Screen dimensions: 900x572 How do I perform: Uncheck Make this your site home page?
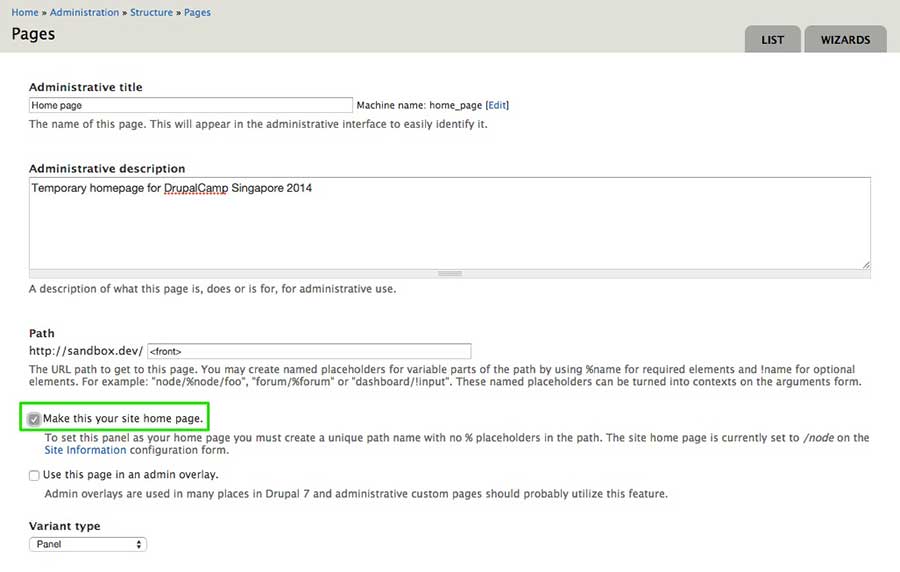(35, 418)
